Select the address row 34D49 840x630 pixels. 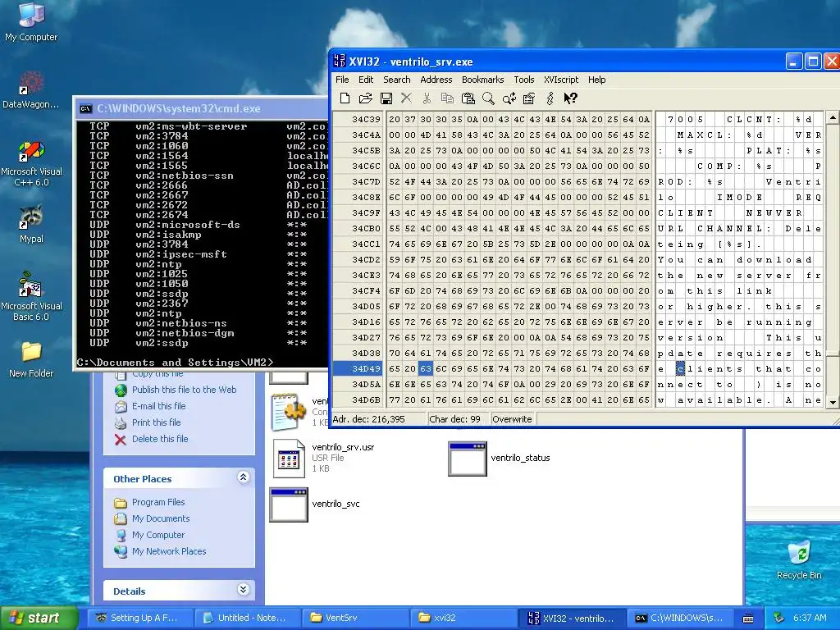point(359,368)
